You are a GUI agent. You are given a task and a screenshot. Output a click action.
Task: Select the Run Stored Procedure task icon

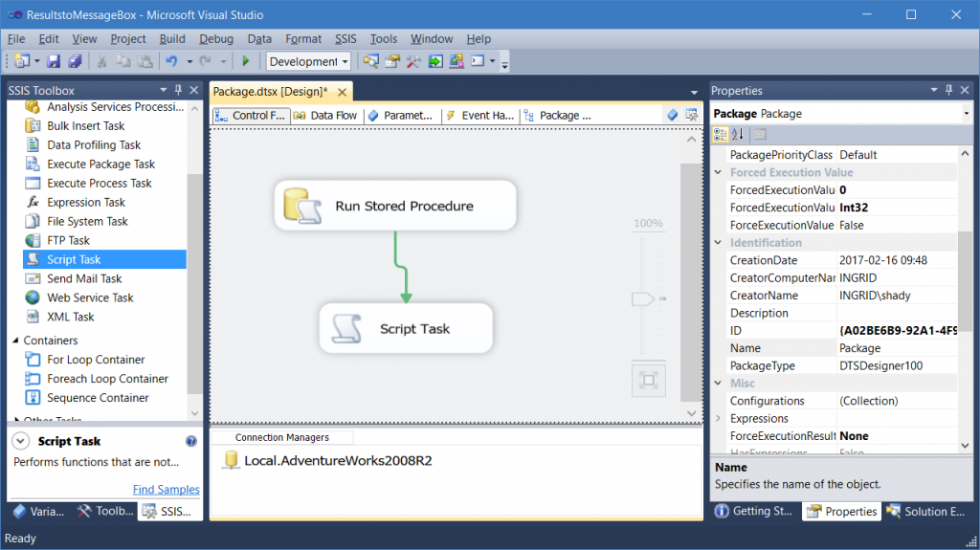[x=302, y=206]
